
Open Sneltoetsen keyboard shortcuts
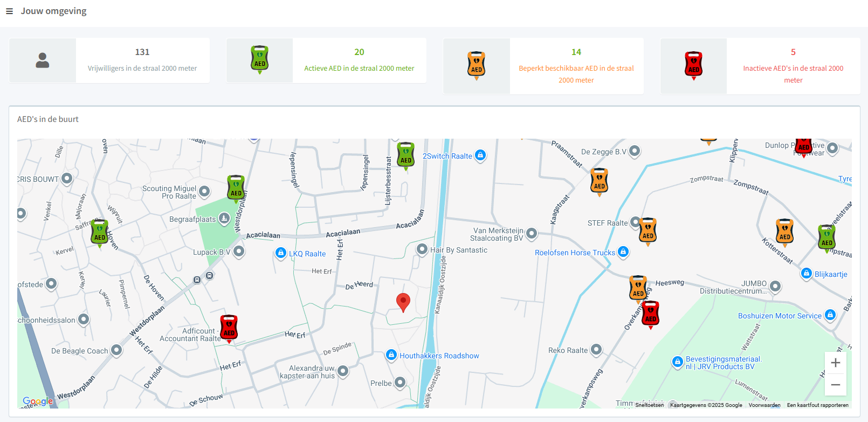coord(649,405)
